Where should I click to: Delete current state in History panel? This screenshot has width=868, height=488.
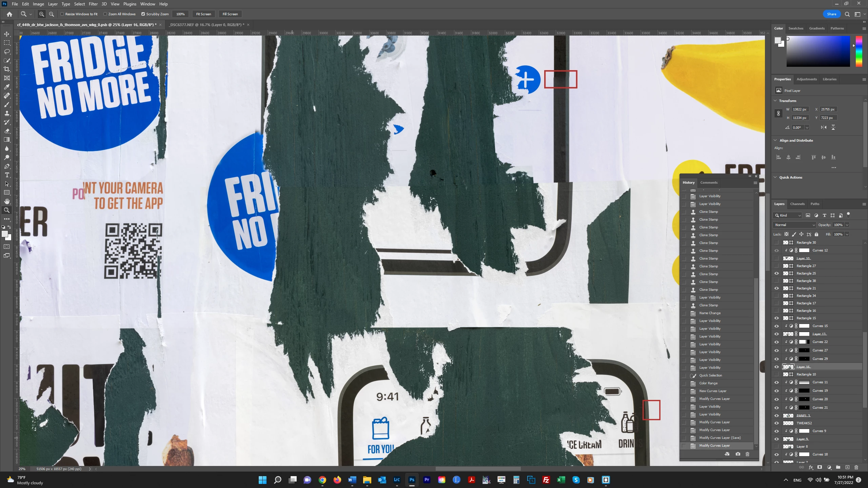pos(747,454)
